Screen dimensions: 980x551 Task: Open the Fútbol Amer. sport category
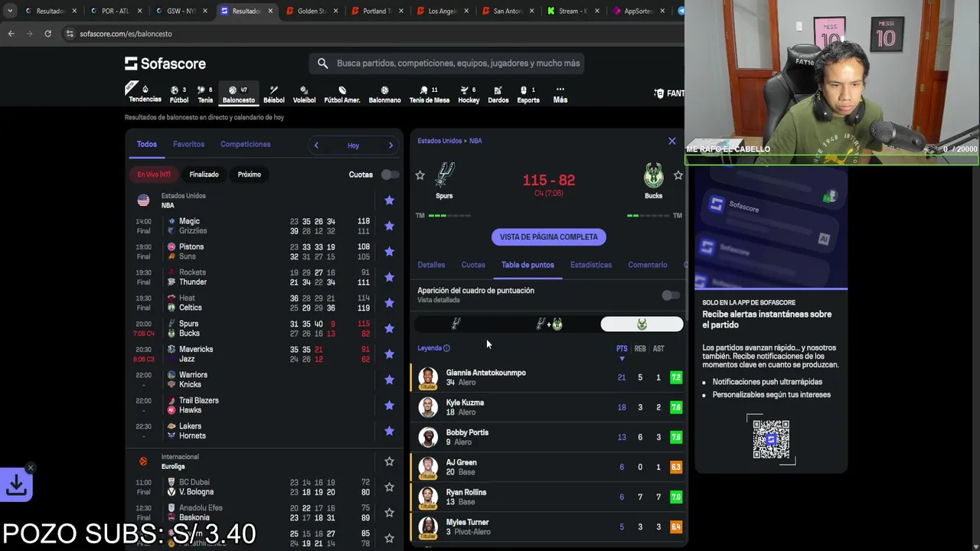(x=342, y=94)
